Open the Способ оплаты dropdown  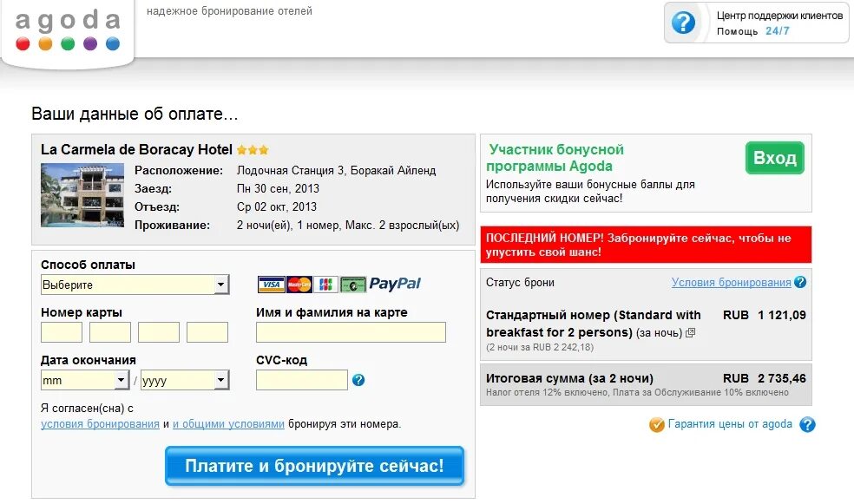tap(135, 285)
